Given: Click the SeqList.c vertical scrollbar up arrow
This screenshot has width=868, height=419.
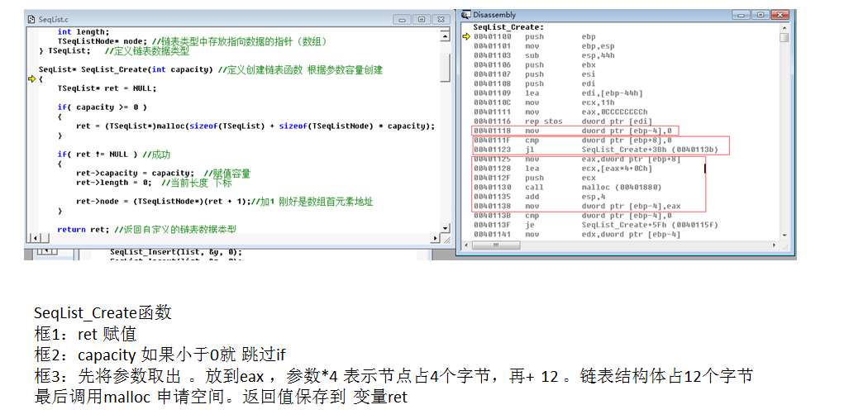Looking at the screenshot, I should [445, 36].
